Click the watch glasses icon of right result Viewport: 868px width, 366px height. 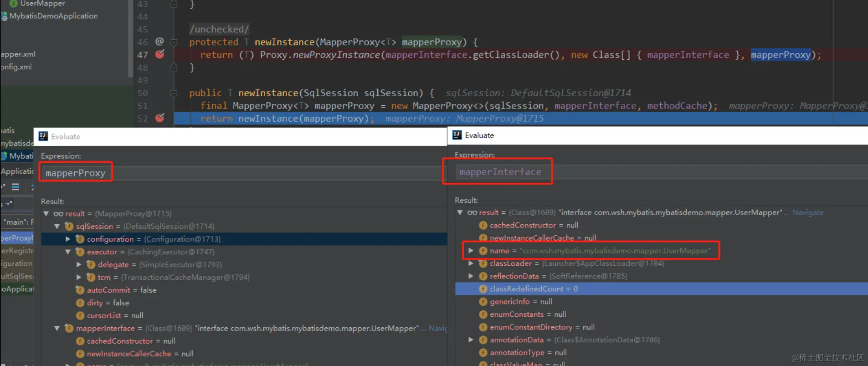click(x=472, y=212)
